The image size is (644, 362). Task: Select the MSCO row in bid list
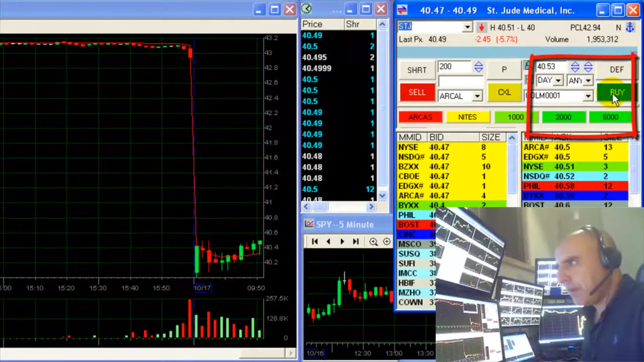[x=417, y=244]
